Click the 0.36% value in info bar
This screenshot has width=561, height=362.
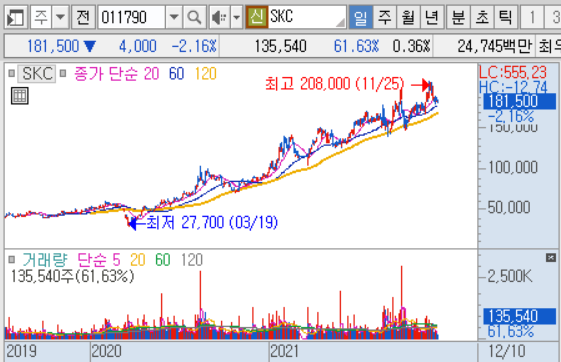(x=411, y=46)
